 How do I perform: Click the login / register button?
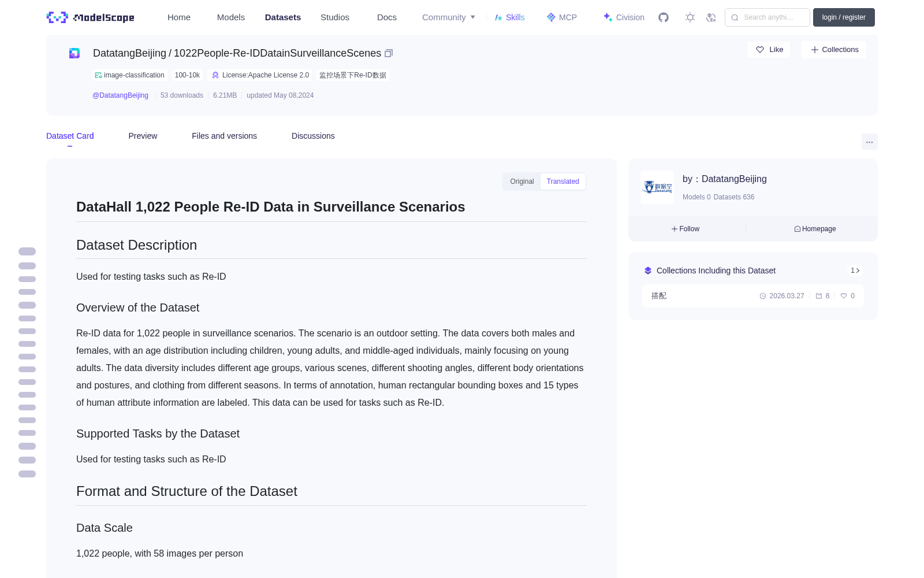(x=844, y=17)
